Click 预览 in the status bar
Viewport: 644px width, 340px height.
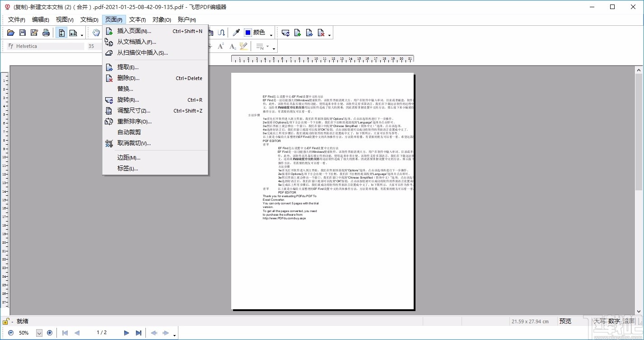pyautogui.click(x=565, y=321)
